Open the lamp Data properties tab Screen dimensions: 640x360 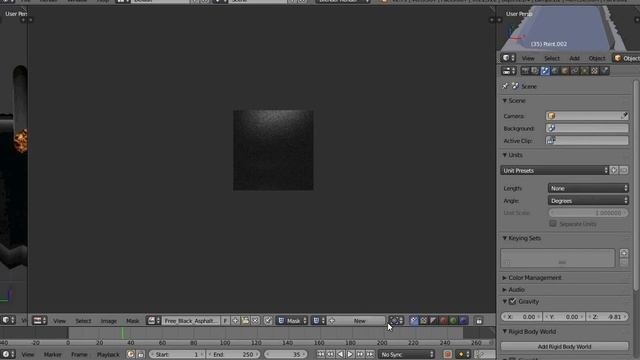(584, 71)
